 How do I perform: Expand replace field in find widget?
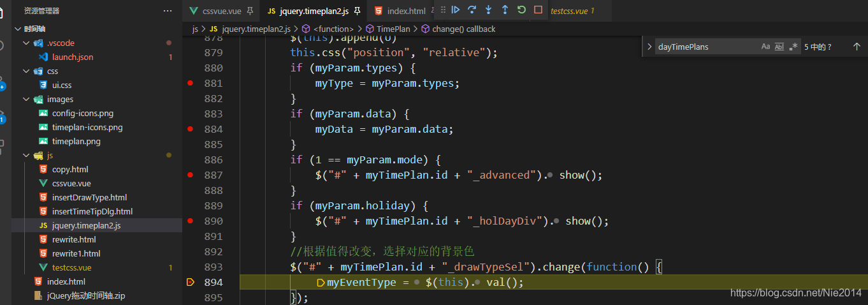[x=649, y=47]
